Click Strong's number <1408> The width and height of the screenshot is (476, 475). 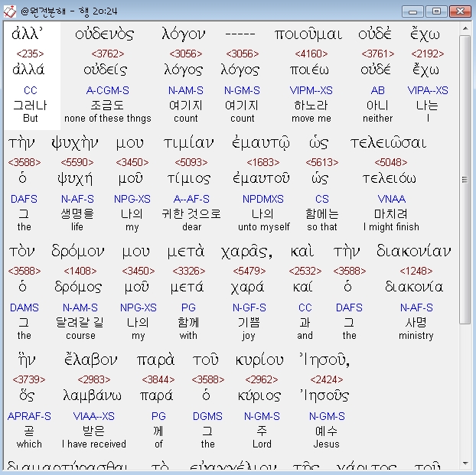[80, 271]
